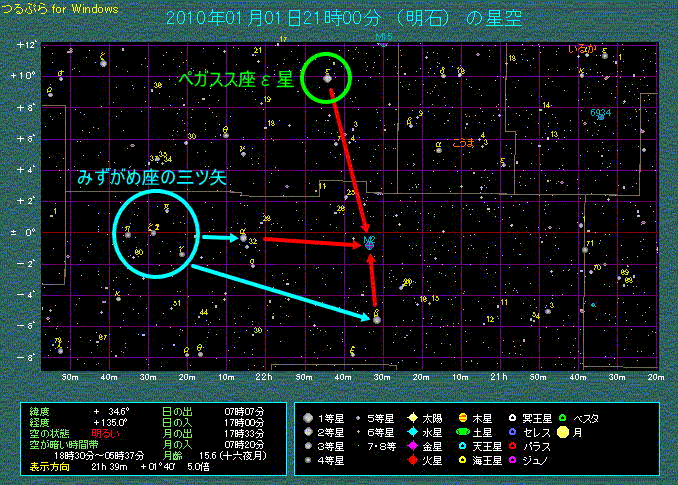Image resolution: width=678 pixels, height=485 pixels.
Task: Click the Venus (金星) magenta diamond icon
Action: 412,446
